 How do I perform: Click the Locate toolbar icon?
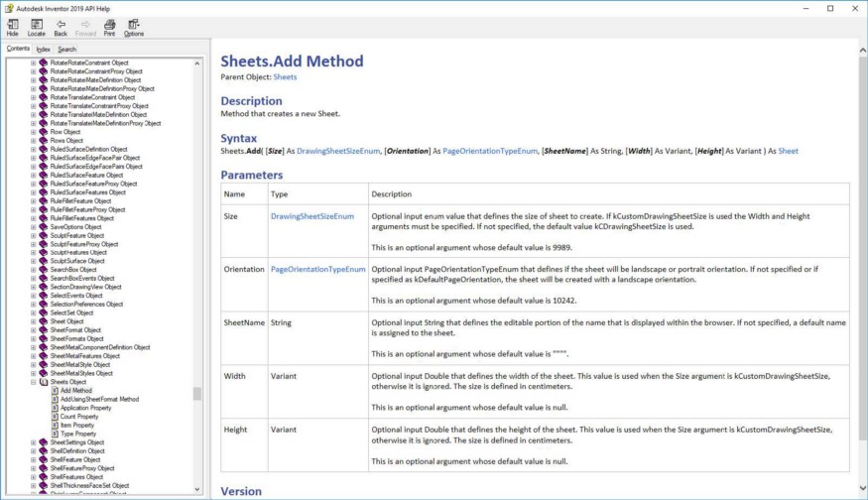pyautogui.click(x=37, y=28)
